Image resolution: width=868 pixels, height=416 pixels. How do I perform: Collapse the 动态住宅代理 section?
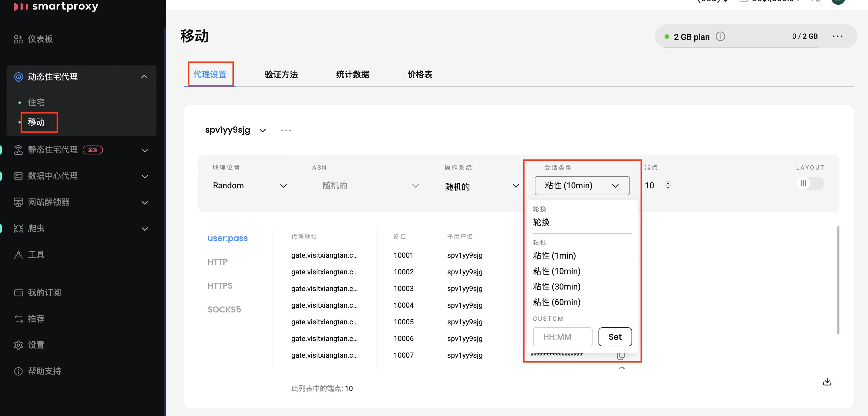pos(144,77)
